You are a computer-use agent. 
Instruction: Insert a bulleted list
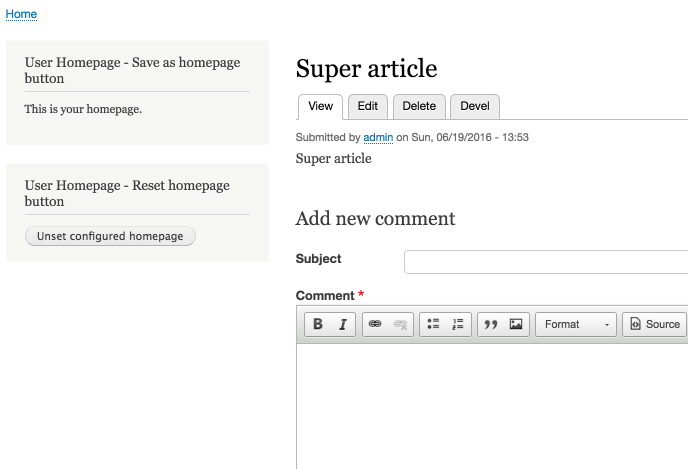433,324
